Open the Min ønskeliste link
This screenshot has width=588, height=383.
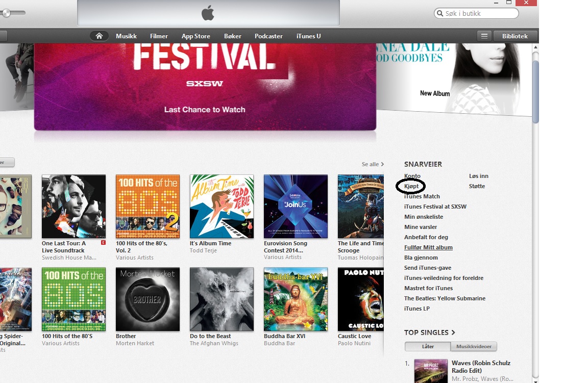[x=423, y=217]
